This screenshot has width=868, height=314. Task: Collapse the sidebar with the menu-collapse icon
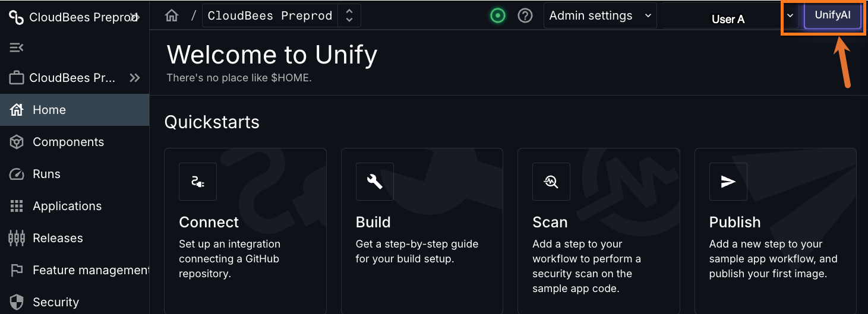[16, 47]
